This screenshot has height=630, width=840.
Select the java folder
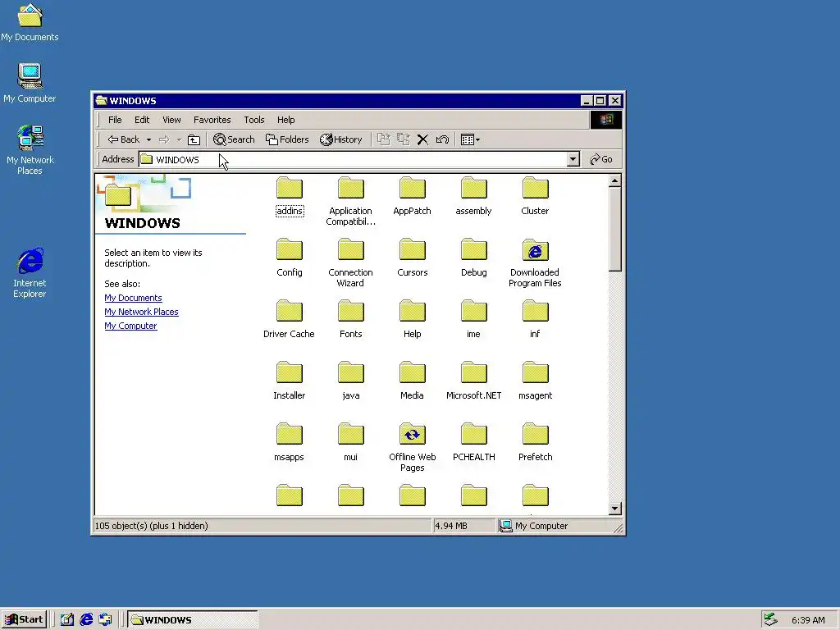pyautogui.click(x=350, y=381)
